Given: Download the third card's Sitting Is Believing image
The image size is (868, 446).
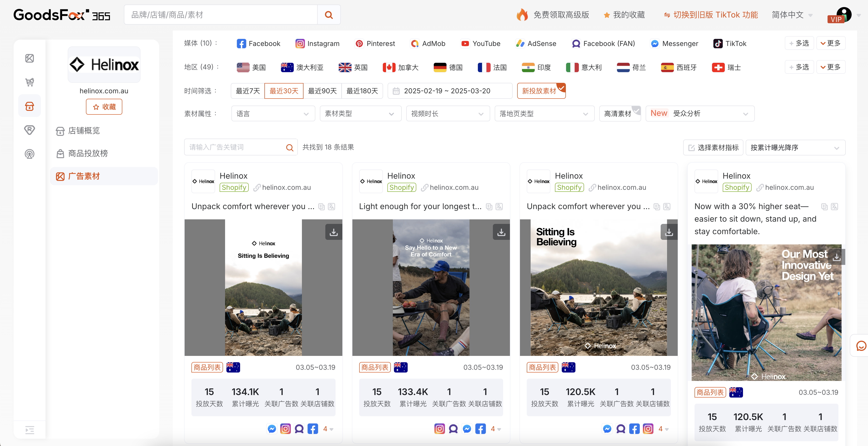Looking at the screenshot, I should point(669,232).
